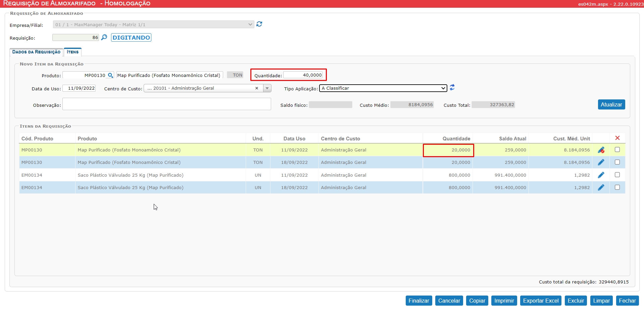Viewport: 644px width, 313px height.
Task: Click the Atualizar button
Action: (611, 104)
